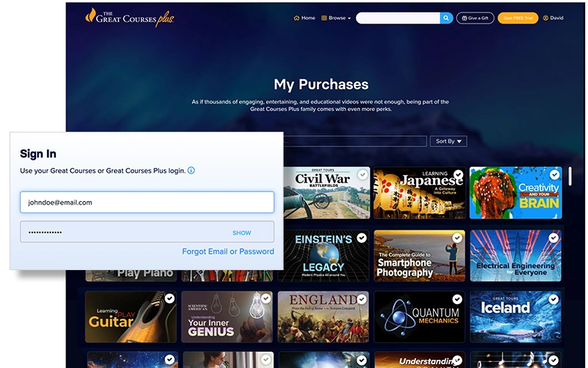Open the Play Piano course thumbnail

pyautogui.click(x=131, y=275)
